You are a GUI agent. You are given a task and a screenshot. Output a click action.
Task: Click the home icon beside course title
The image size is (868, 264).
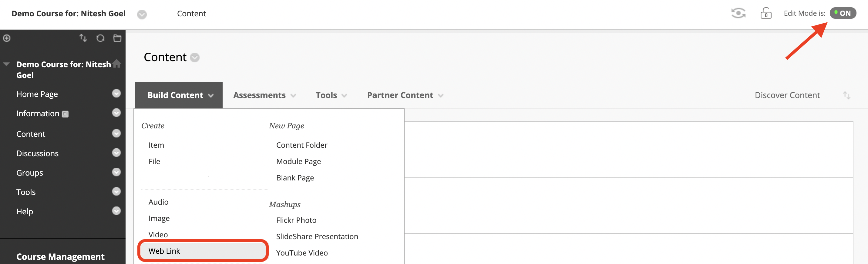click(116, 64)
